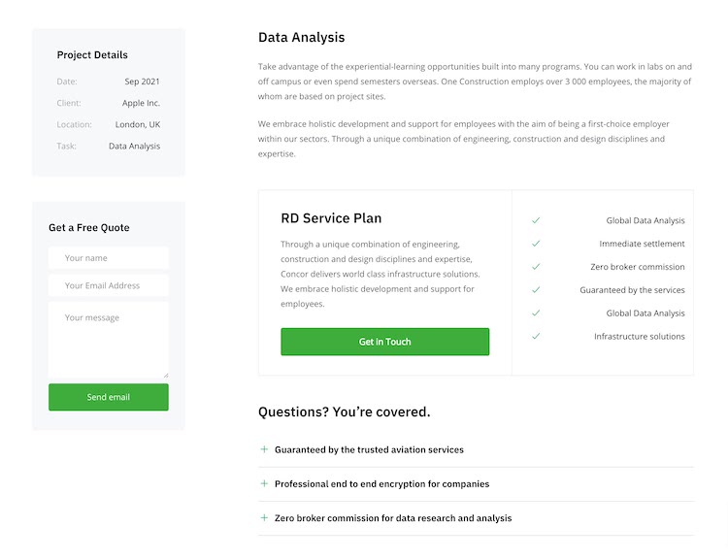Click into the Your message textarea

tap(108, 340)
